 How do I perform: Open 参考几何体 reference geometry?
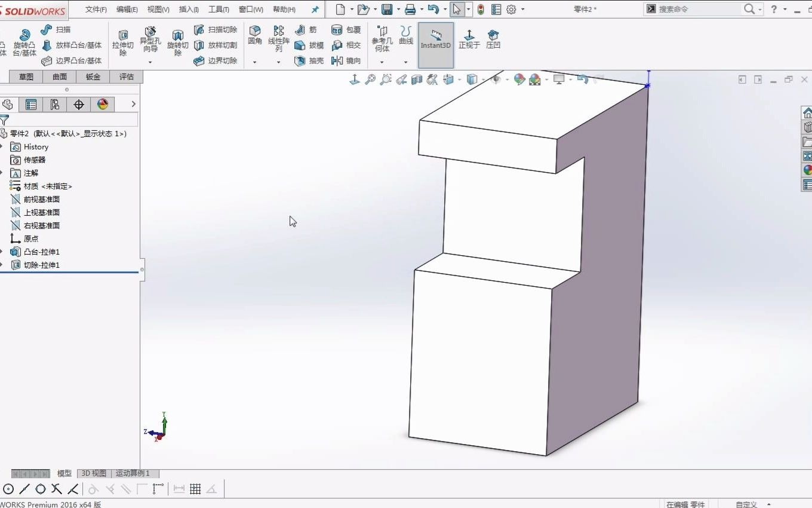pos(382,39)
